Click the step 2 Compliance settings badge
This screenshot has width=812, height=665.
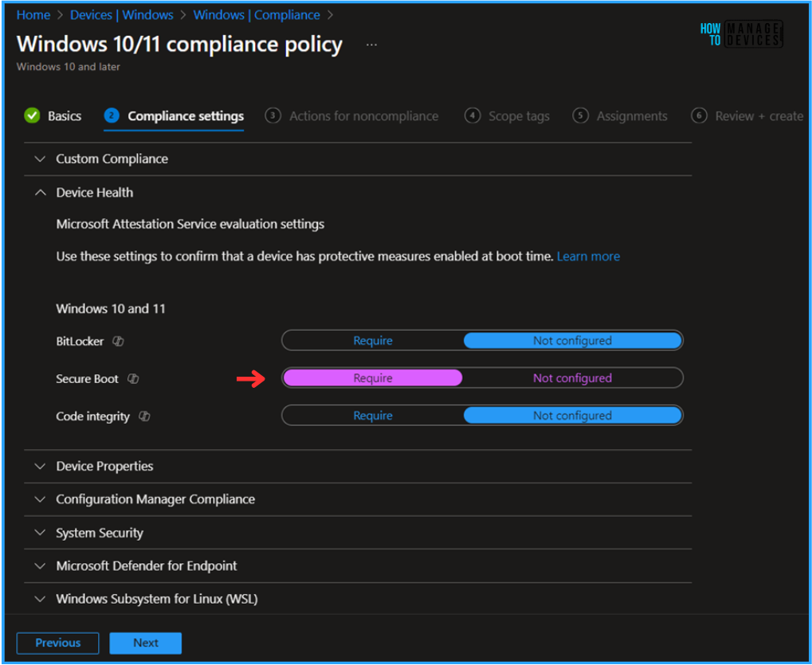click(112, 115)
